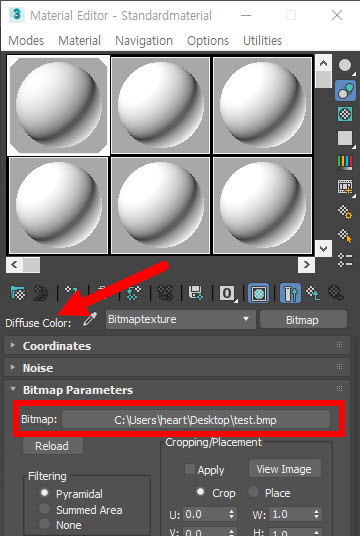Image resolution: width=360 pixels, height=536 pixels.
Task: Click the test.bmp bitmap path button
Action: pos(196,419)
